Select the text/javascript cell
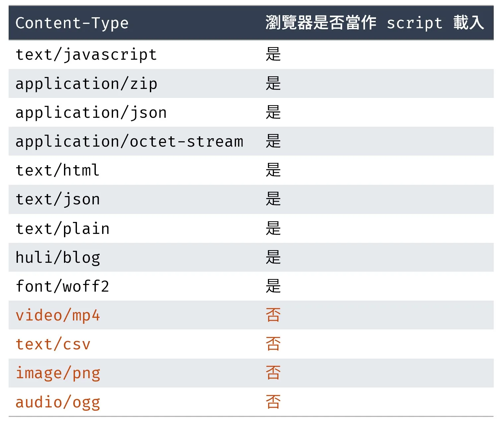 [86, 55]
